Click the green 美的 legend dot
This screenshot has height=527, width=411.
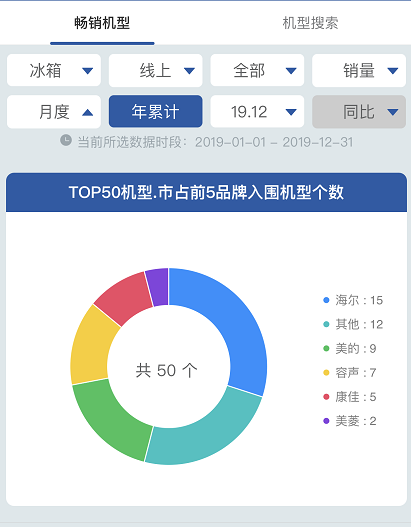(326, 349)
